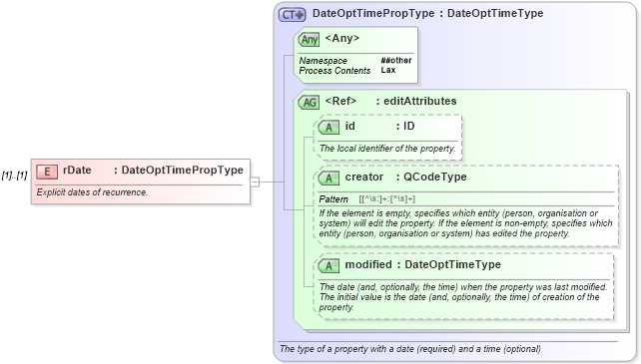Screen dimensions: 641x364
Task: Open the editAttributes group reference
Action: click(419, 101)
